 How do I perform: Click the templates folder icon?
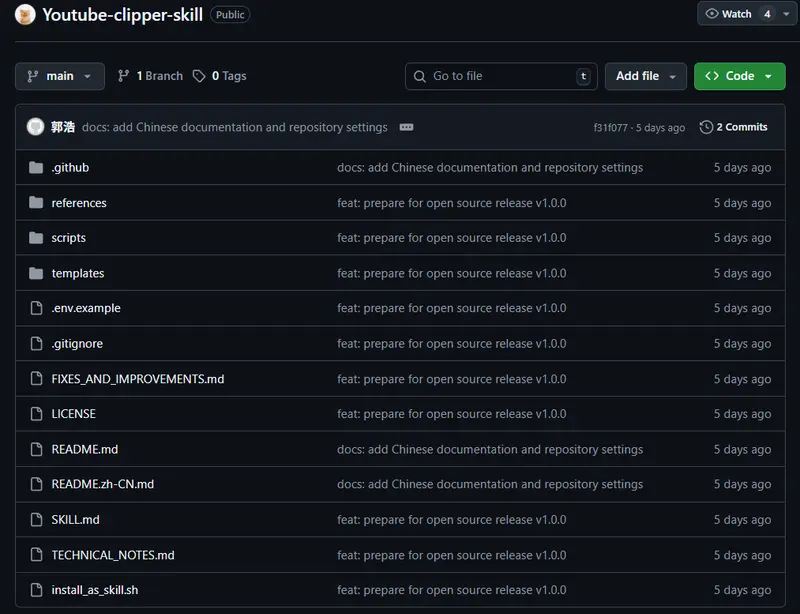pyautogui.click(x=36, y=273)
